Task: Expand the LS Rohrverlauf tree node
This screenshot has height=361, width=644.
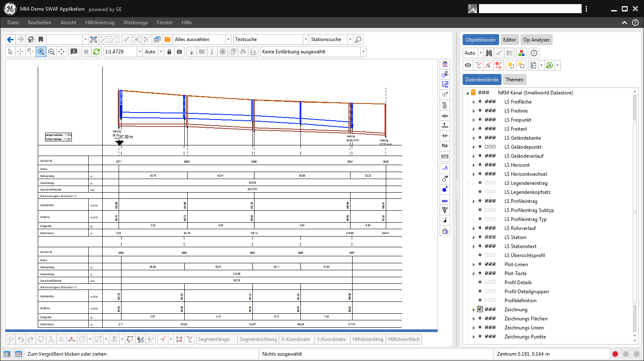Action: click(474, 228)
